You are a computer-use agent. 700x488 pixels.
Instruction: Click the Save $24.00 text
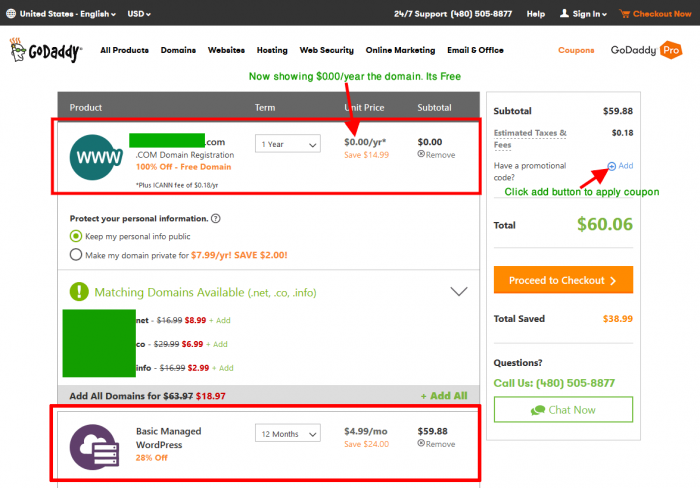(x=367, y=444)
